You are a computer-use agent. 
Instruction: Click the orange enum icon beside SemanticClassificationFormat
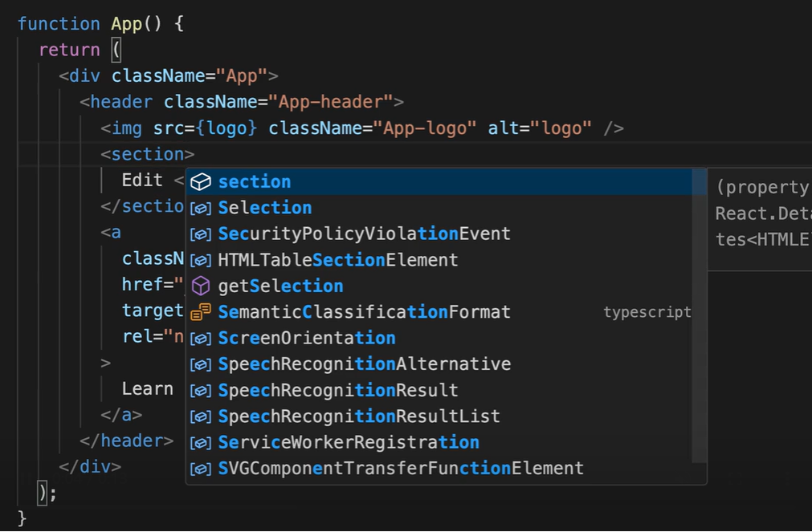(x=201, y=312)
